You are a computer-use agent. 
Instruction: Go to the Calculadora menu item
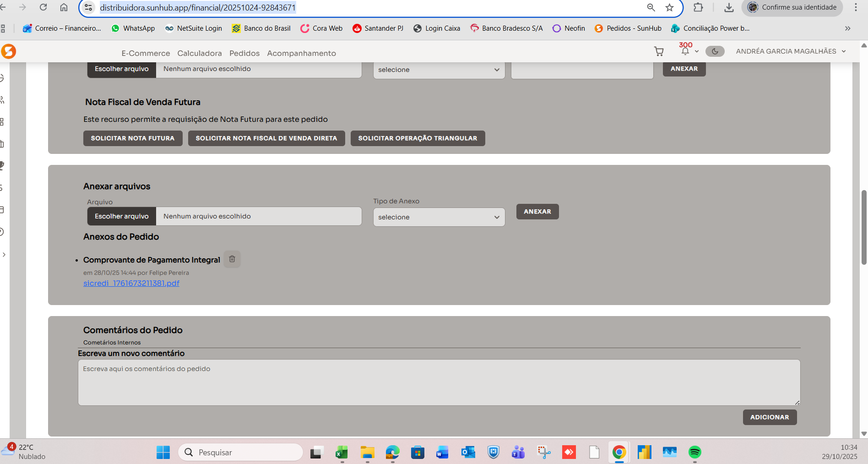[x=200, y=53]
